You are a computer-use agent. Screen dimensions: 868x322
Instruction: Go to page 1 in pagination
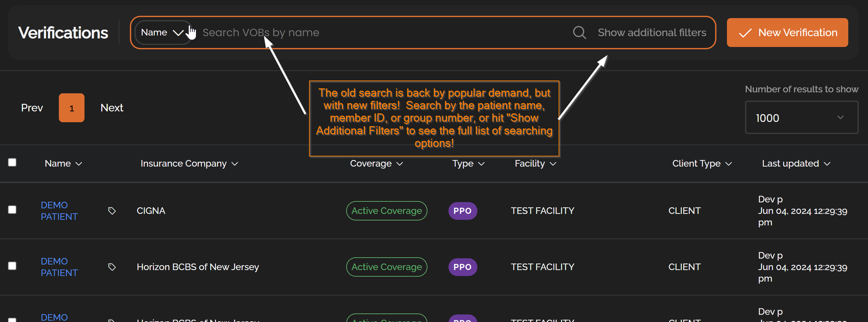71,108
